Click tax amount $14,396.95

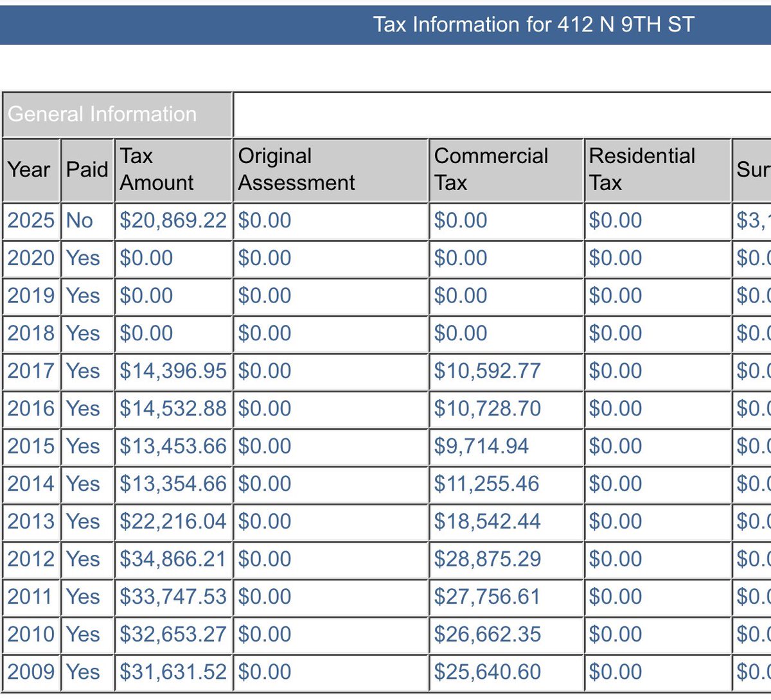(x=173, y=371)
